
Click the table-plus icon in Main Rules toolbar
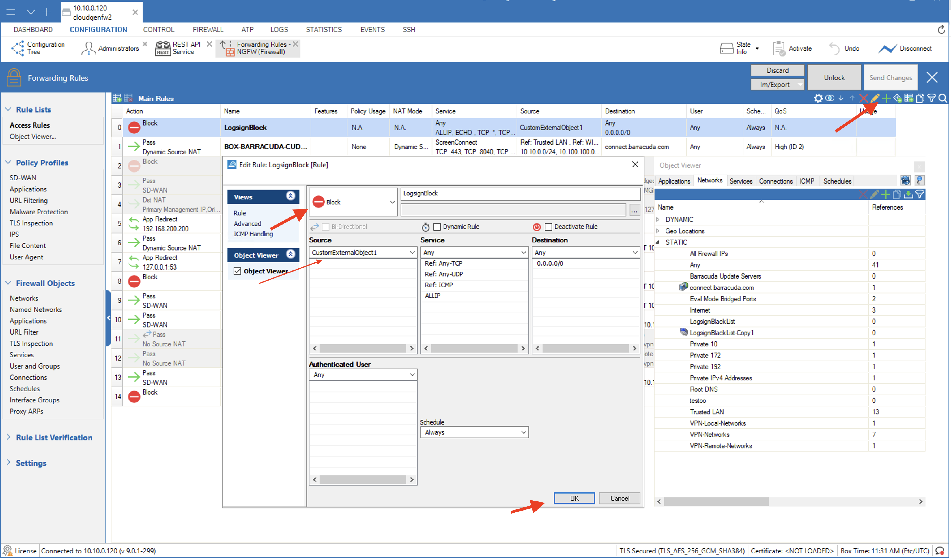pyautogui.click(x=909, y=98)
